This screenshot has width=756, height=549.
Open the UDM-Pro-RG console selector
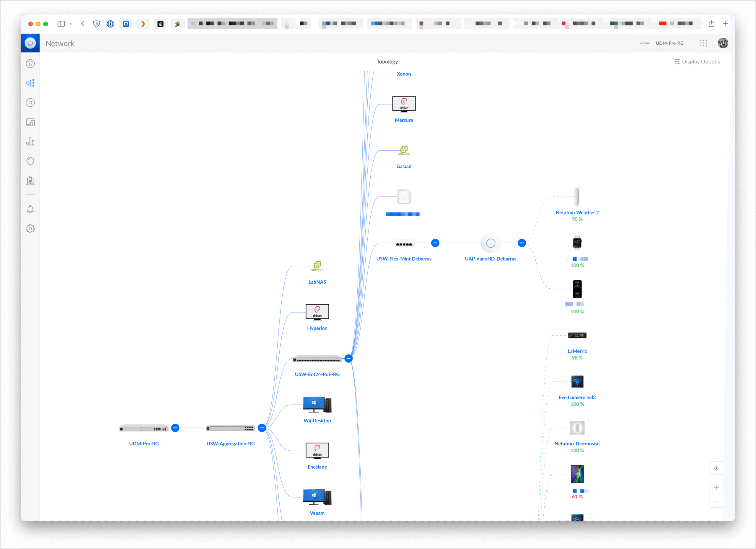(x=661, y=43)
